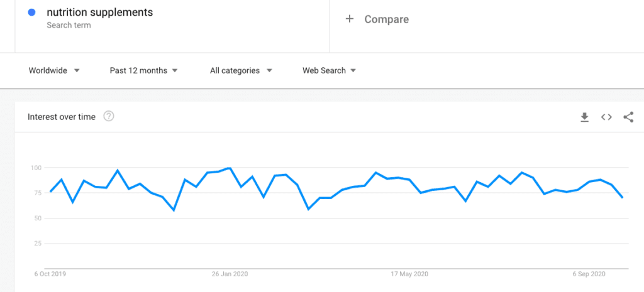Expand the Past 12 months selector
The width and height of the screenshot is (644, 292).
(143, 70)
